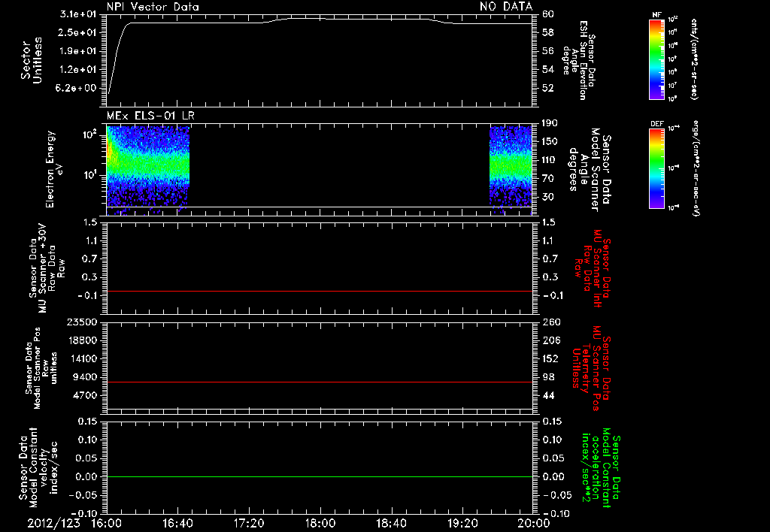Click the green zero velocity trace line
The height and width of the screenshot is (532, 770).
[320, 476]
